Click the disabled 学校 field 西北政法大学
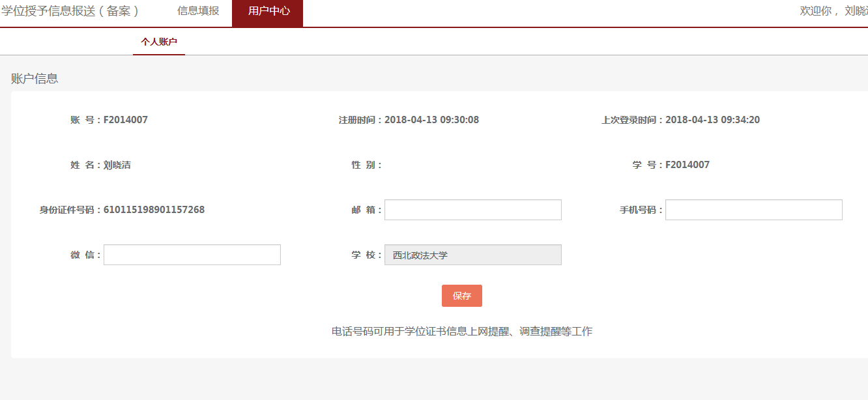Viewport: 868px width, 400px height. 473,255
